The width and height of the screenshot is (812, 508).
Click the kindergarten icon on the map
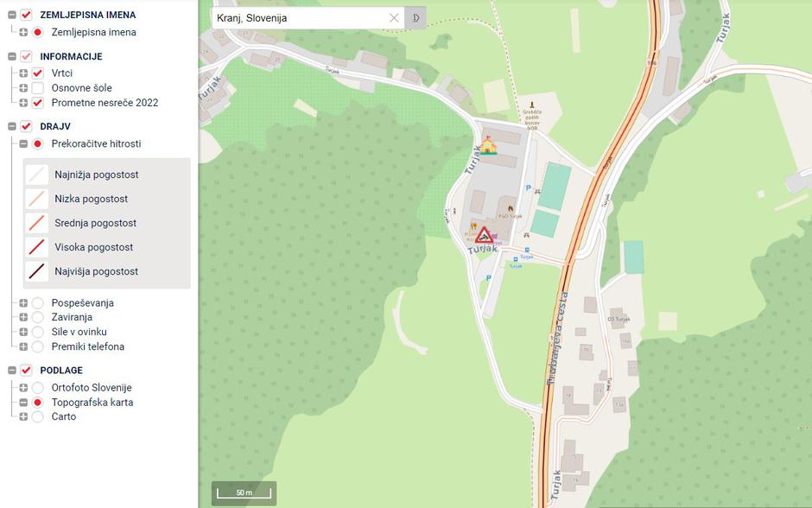[488, 145]
